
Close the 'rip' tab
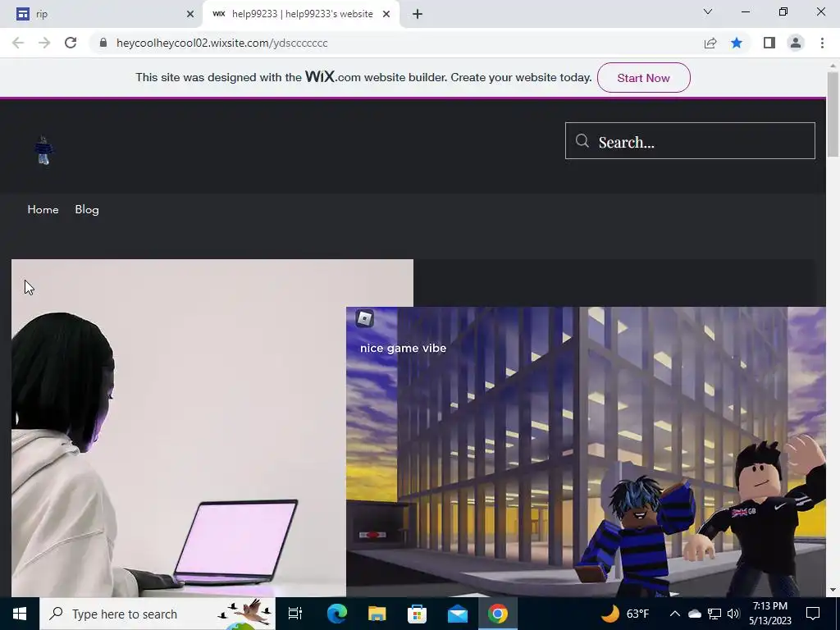click(190, 14)
